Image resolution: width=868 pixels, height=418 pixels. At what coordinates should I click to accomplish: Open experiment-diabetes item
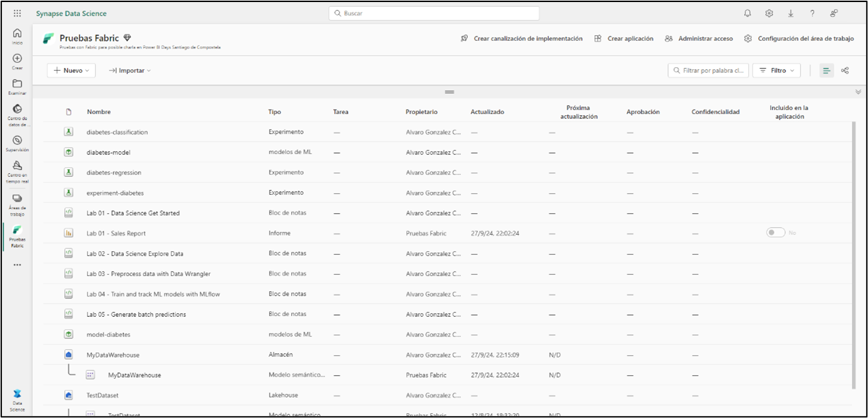[115, 193]
